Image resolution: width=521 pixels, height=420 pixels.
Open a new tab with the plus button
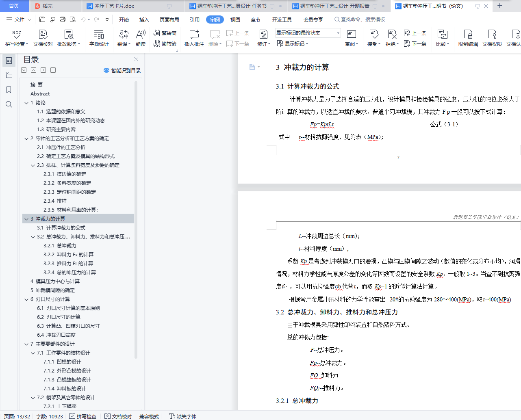pyautogui.click(x=500, y=6)
